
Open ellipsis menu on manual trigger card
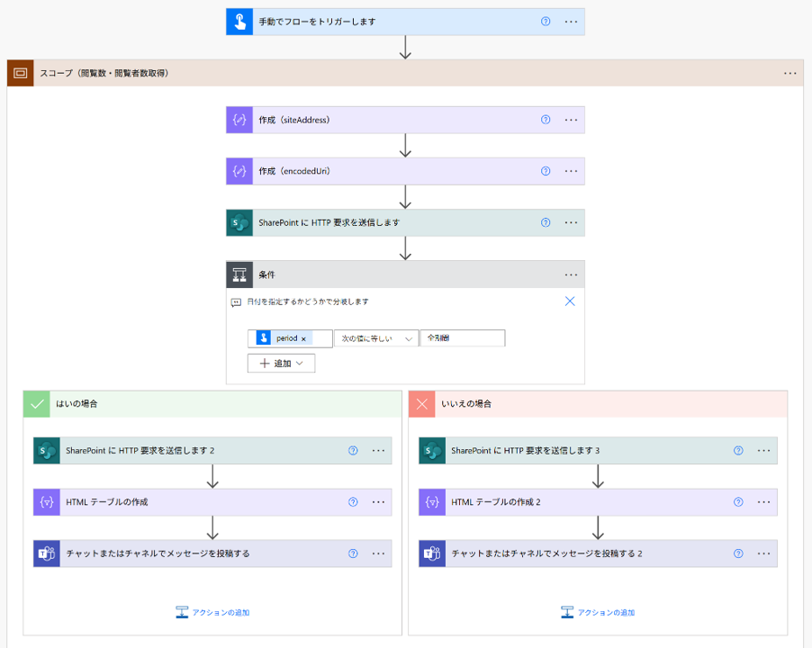[571, 22]
